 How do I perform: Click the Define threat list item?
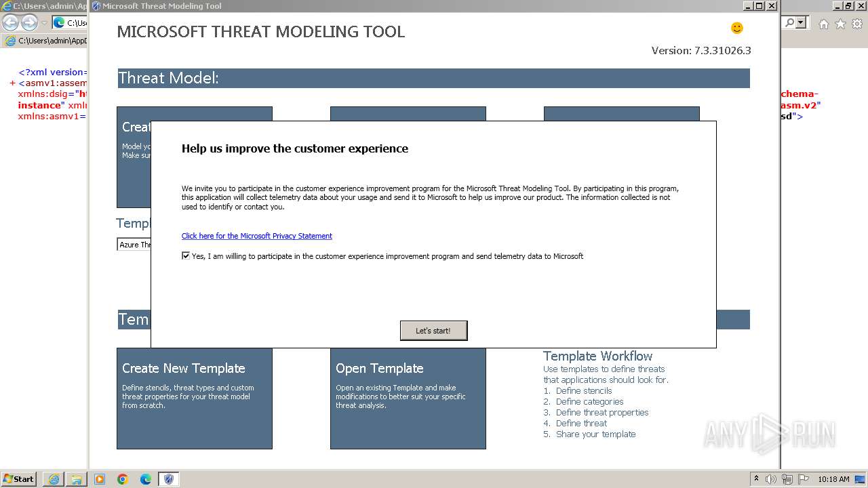(581, 424)
